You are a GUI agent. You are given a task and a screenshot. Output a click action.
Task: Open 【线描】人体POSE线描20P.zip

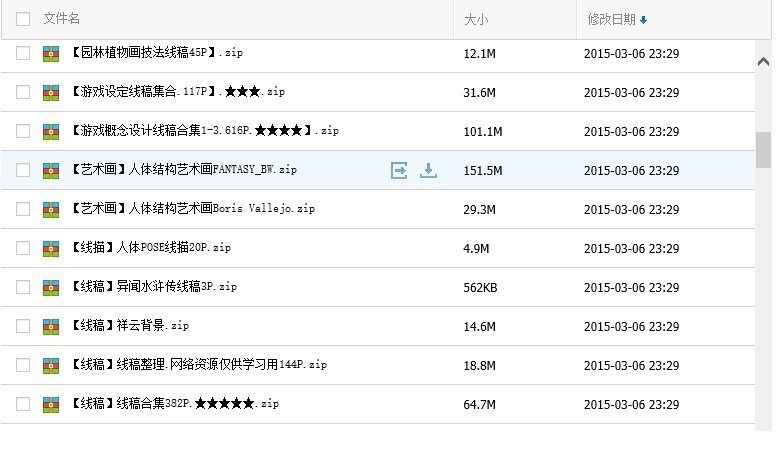click(x=151, y=247)
